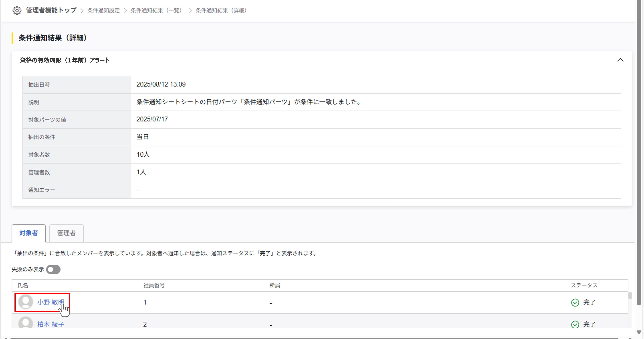Screen dimensions: 644x339
Task: Click the green check icon beside 柏木 綾子's 完了
Action: [575, 324]
